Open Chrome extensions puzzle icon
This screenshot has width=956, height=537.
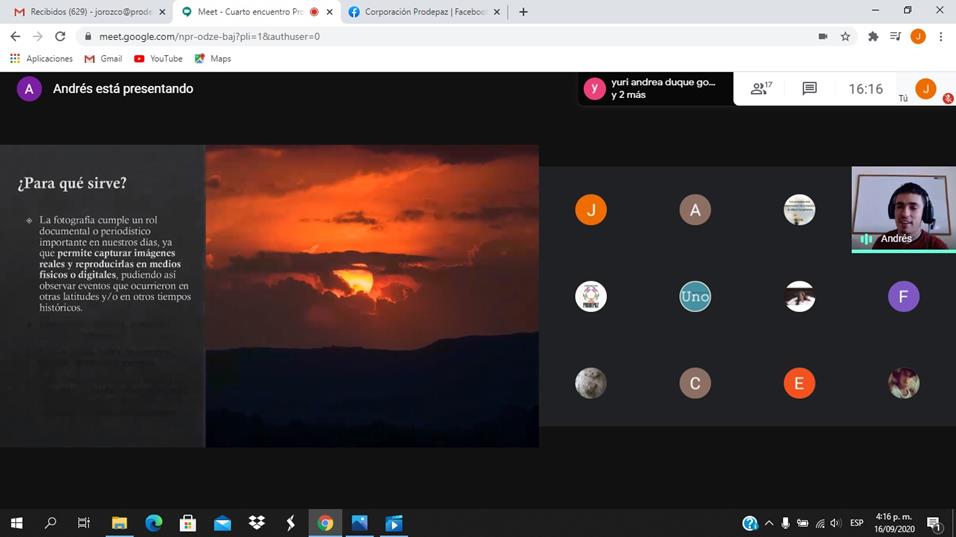point(873,36)
